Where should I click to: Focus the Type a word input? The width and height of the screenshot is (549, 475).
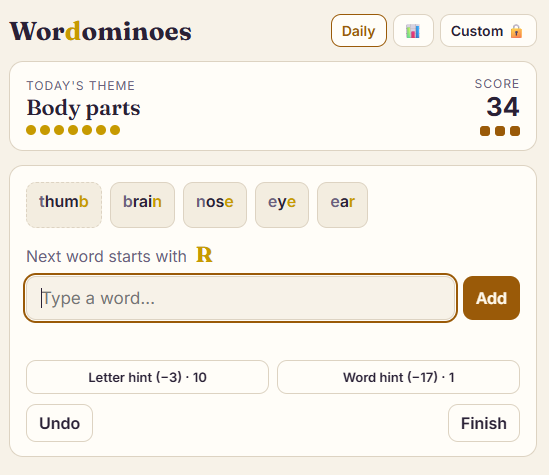pos(241,298)
